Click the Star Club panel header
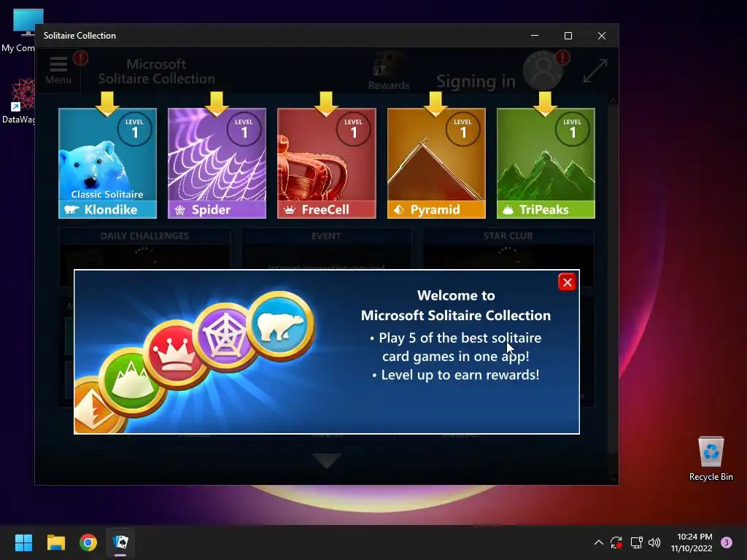The height and width of the screenshot is (560, 747). [508, 236]
